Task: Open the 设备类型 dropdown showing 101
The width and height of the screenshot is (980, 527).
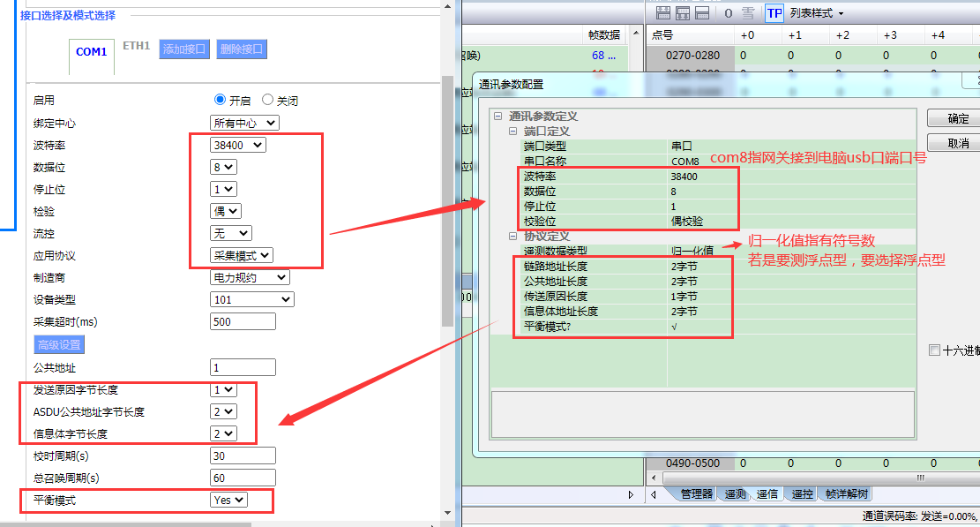Action: point(252,299)
